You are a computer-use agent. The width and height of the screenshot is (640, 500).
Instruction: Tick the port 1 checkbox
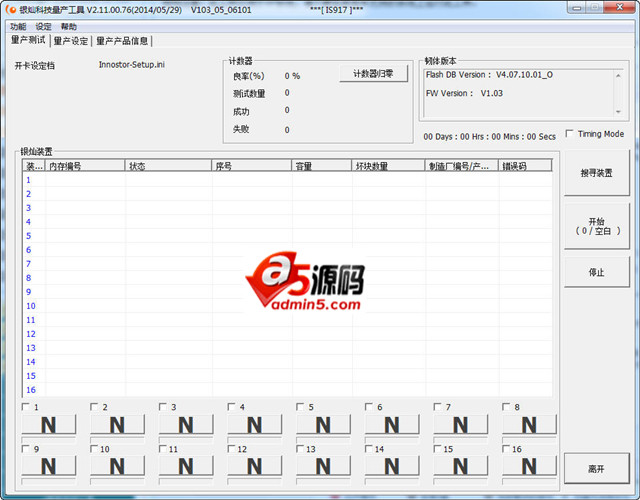[x=26, y=407]
